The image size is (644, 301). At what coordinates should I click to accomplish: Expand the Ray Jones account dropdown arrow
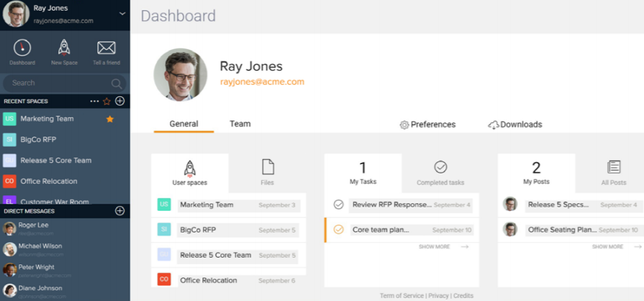[122, 12]
